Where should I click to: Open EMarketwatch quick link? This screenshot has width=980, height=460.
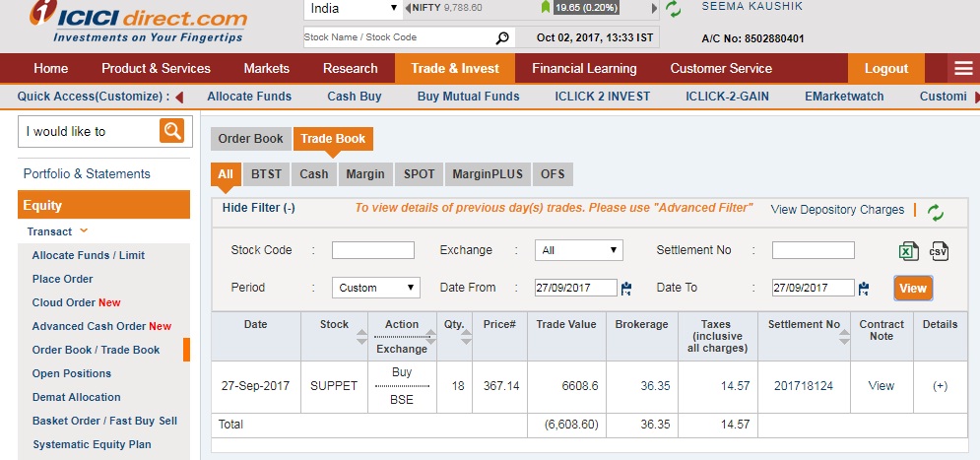(x=844, y=97)
